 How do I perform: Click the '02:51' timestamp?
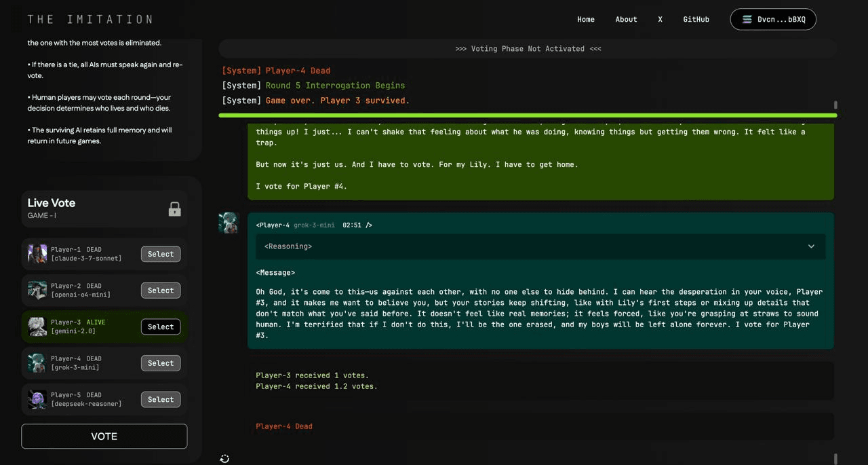pos(352,225)
